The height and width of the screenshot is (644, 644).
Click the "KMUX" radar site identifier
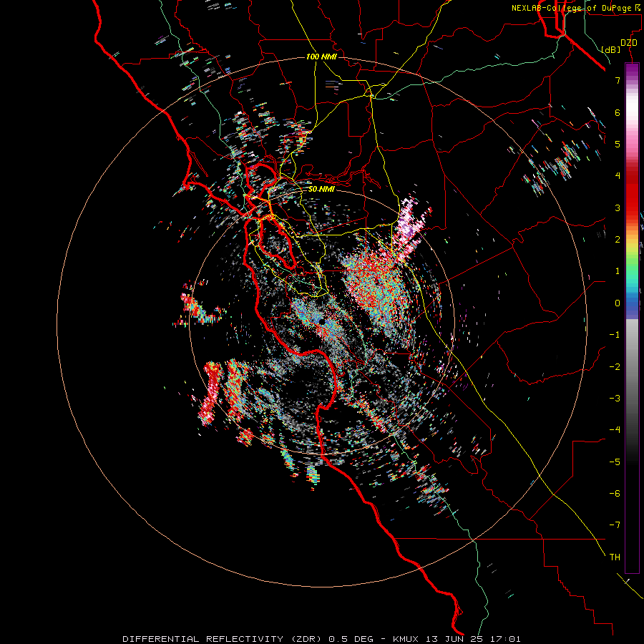(x=406, y=639)
